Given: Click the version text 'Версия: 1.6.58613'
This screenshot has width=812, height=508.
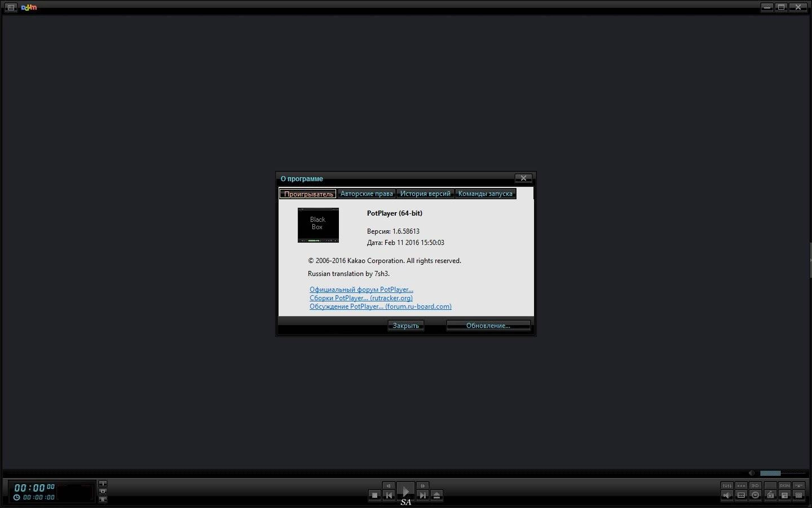Looking at the screenshot, I should (393, 231).
